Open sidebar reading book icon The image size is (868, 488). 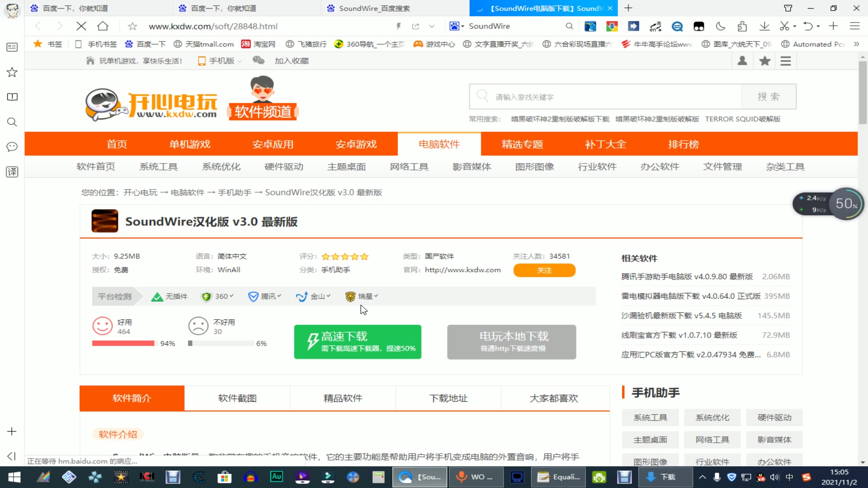(x=12, y=97)
